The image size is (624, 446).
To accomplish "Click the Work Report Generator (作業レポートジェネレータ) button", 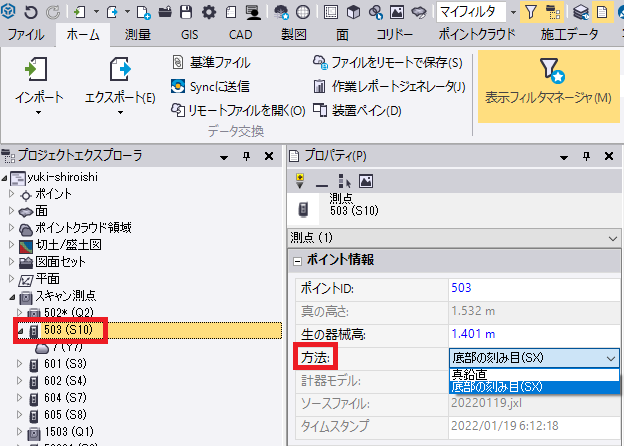I will click(x=388, y=86).
